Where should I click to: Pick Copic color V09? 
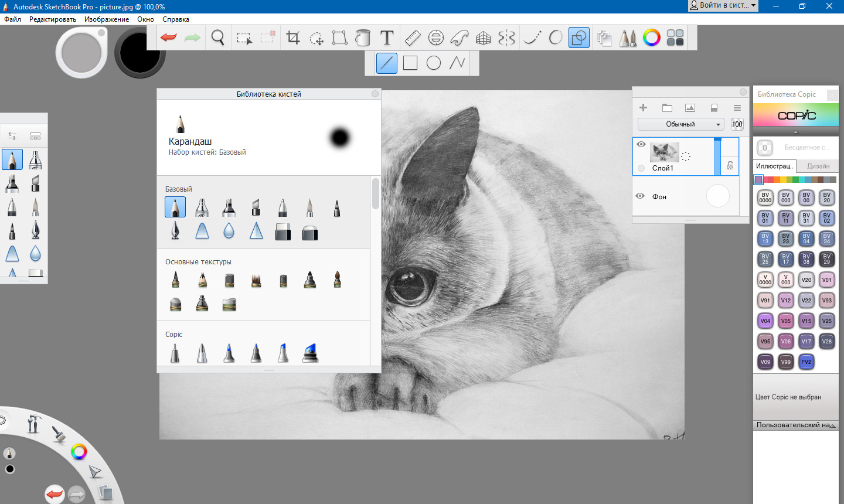pyautogui.click(x=765, y=362)
